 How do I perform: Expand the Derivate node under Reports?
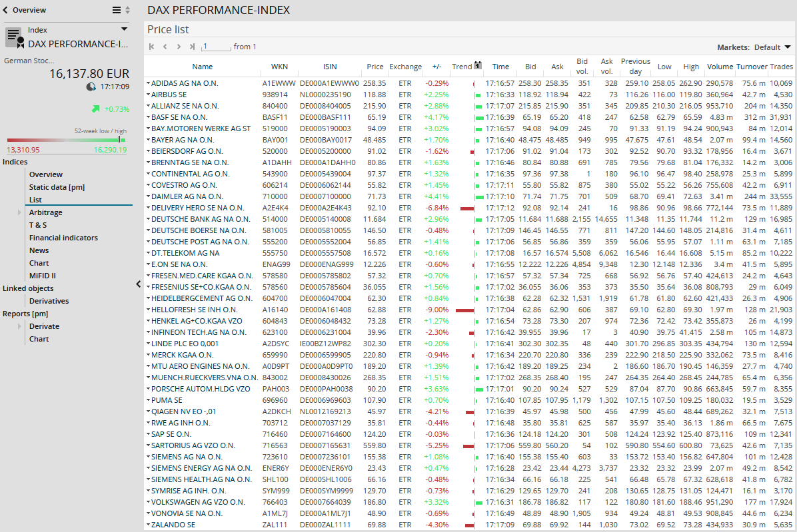20,326
